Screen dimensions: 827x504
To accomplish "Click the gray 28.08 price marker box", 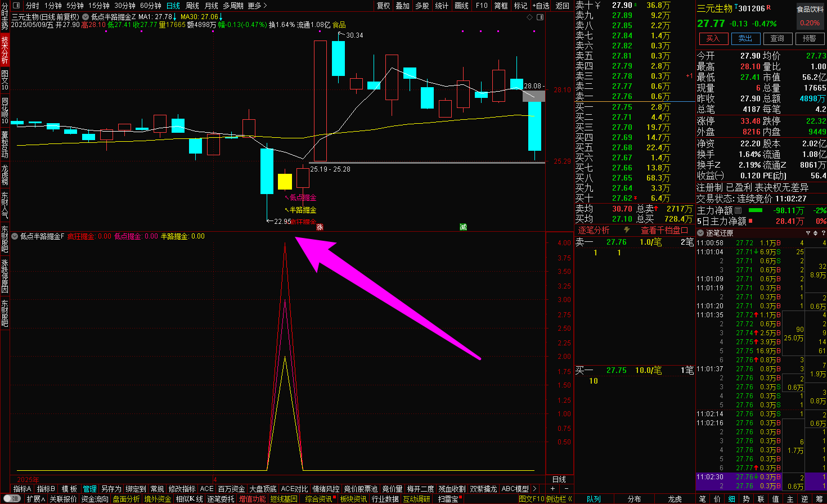I will pyautogui.click(x=533, y=96).
